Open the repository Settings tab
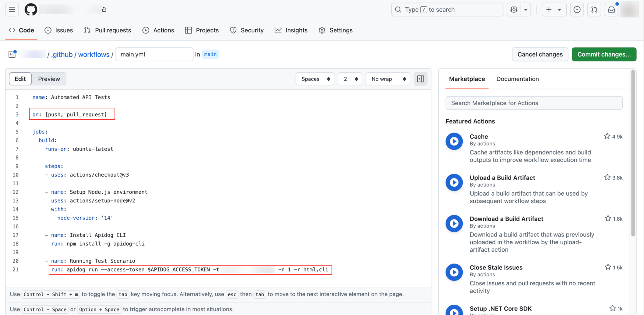The width and height of the screenshot is (644, 315). click(x=336, y=30)
